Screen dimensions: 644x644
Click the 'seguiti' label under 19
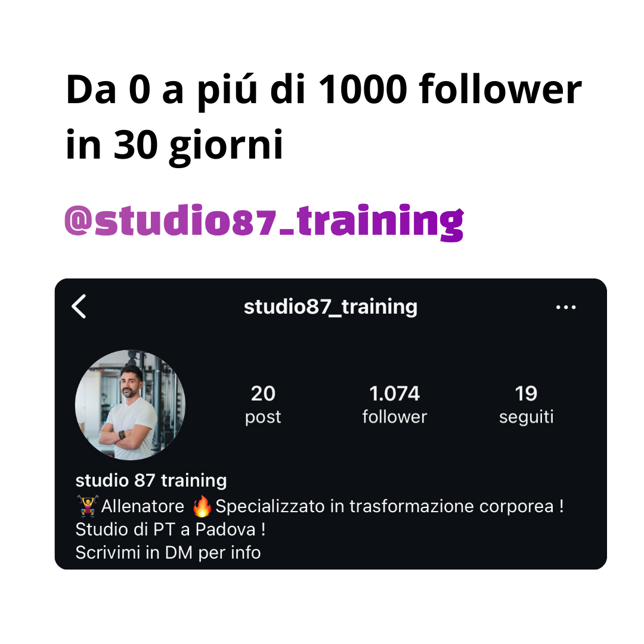526,417
